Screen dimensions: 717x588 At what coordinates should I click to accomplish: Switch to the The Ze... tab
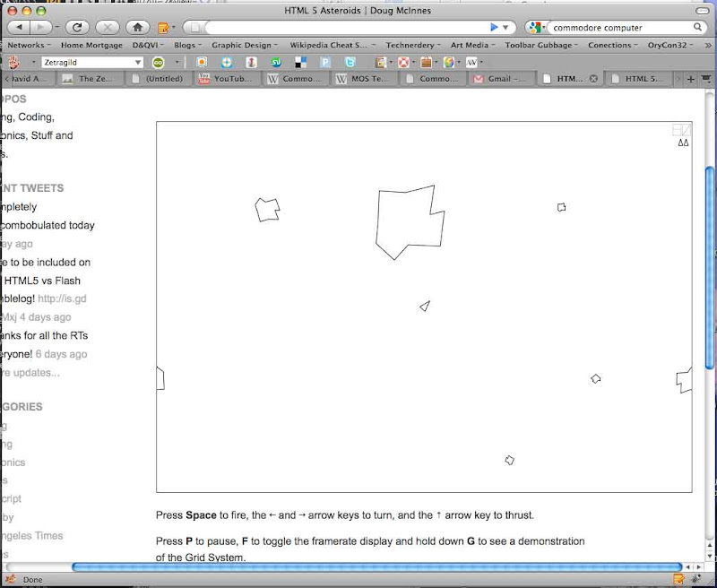pos(90,79)
